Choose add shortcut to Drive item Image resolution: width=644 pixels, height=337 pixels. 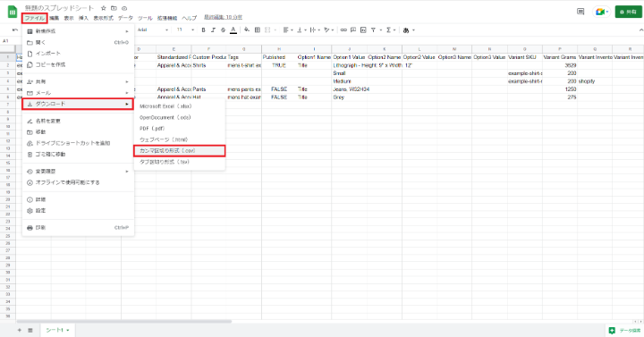tap(78, 143)
